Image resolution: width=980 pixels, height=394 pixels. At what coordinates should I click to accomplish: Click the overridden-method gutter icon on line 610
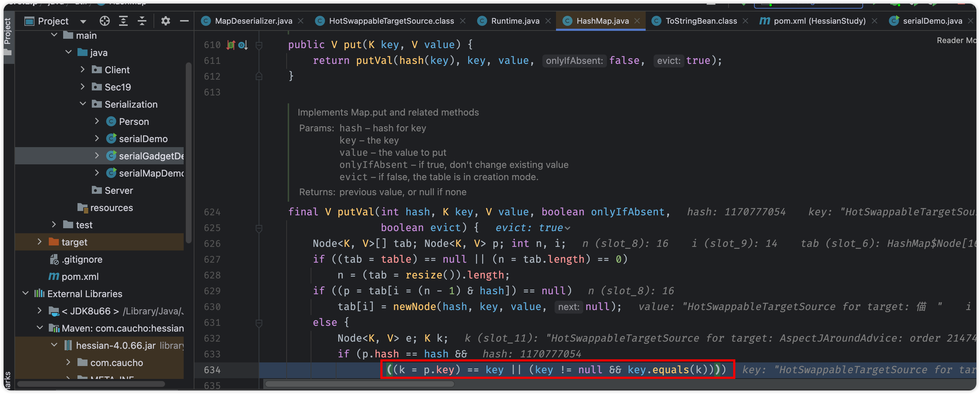[x=243, y=45]
